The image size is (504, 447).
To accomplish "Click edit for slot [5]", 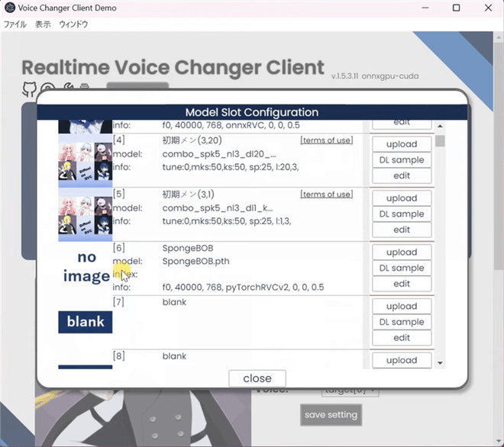I will click(x=402, y=230).
